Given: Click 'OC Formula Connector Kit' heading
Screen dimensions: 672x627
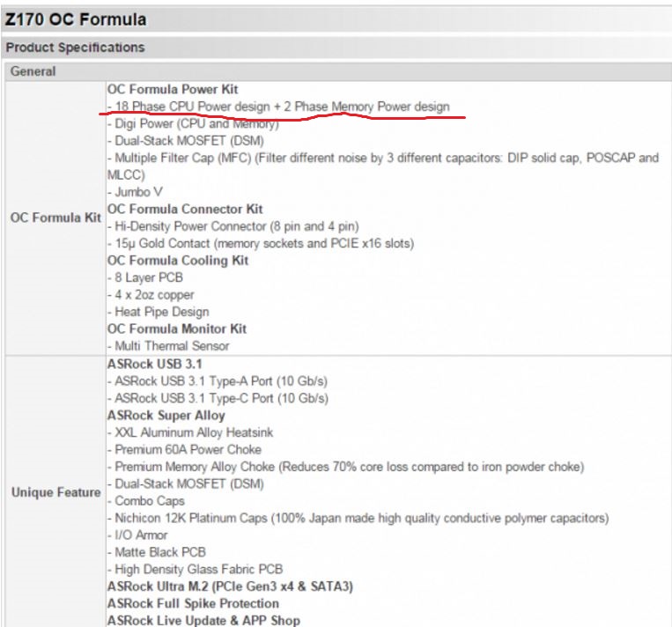Looking at the screenshot, I should click(185, 209).
